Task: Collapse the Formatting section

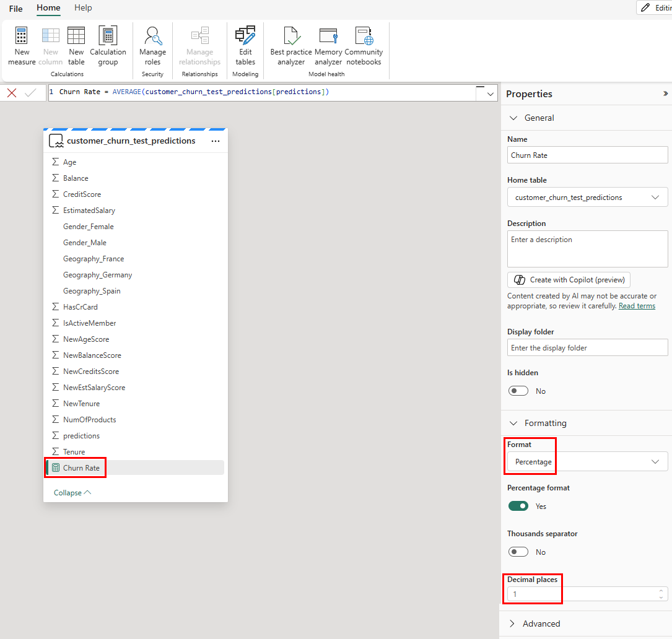Action: [513, 423]
